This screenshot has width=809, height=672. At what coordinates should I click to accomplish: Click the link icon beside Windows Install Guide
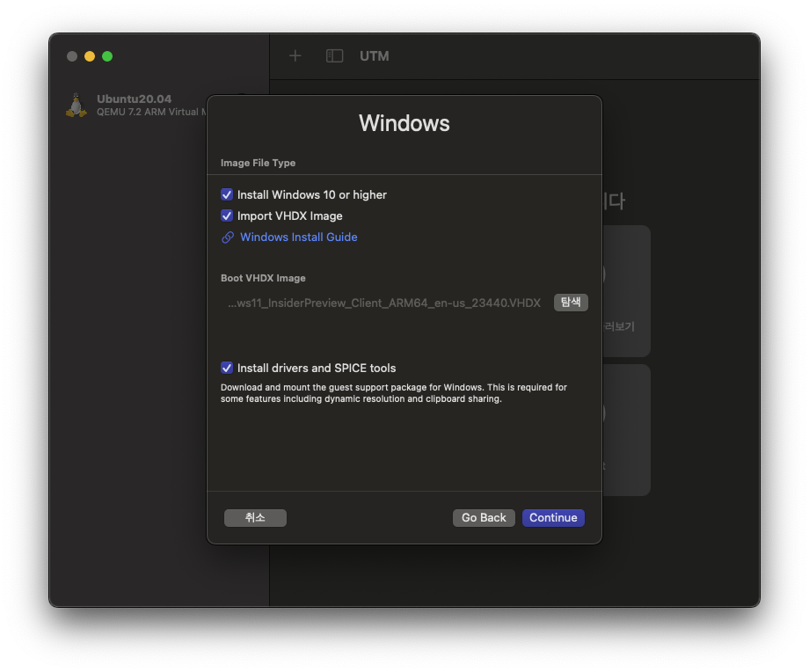click(228, 237)
